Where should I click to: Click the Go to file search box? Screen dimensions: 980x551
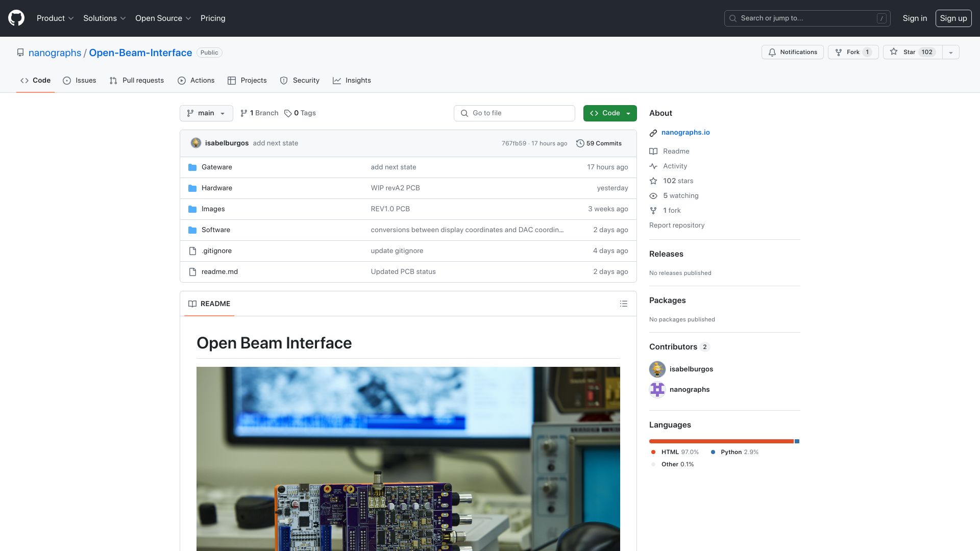(514, 113)
